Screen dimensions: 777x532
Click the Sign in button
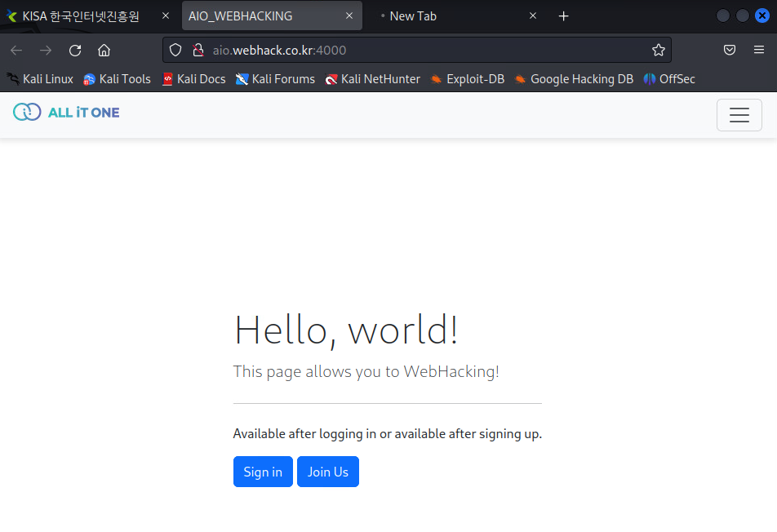[263, 472]
